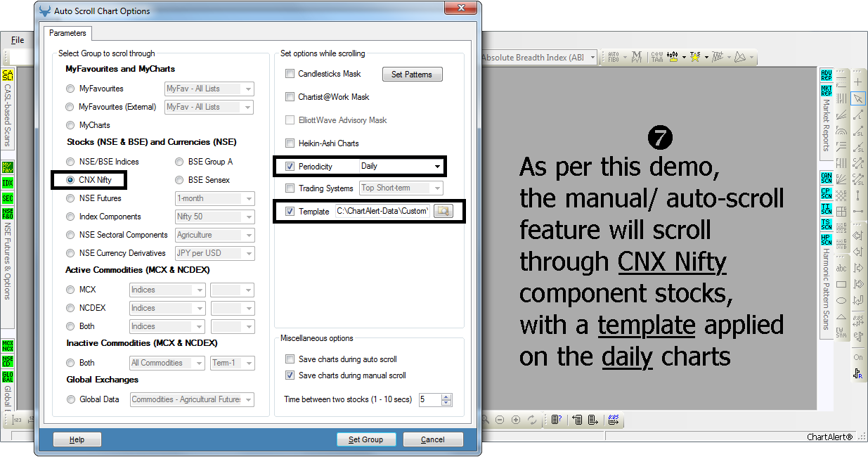Open the Agriculture sector dropdown

214,235
